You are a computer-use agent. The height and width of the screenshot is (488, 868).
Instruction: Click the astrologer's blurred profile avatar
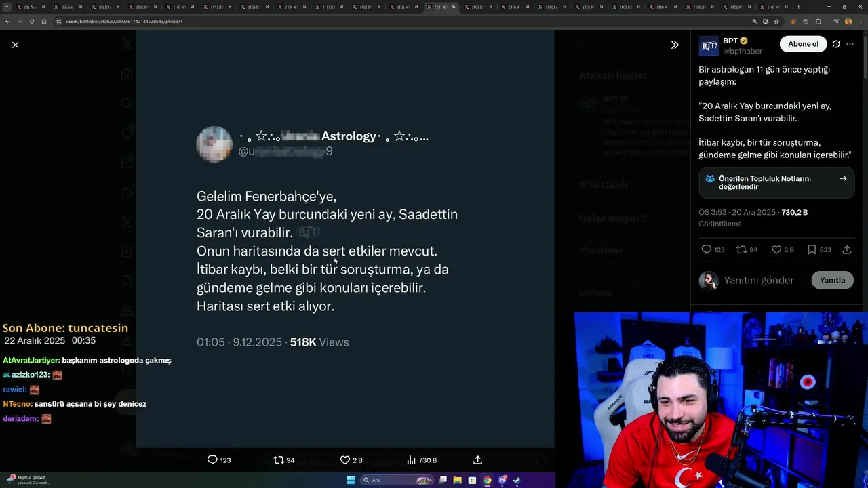214,144
